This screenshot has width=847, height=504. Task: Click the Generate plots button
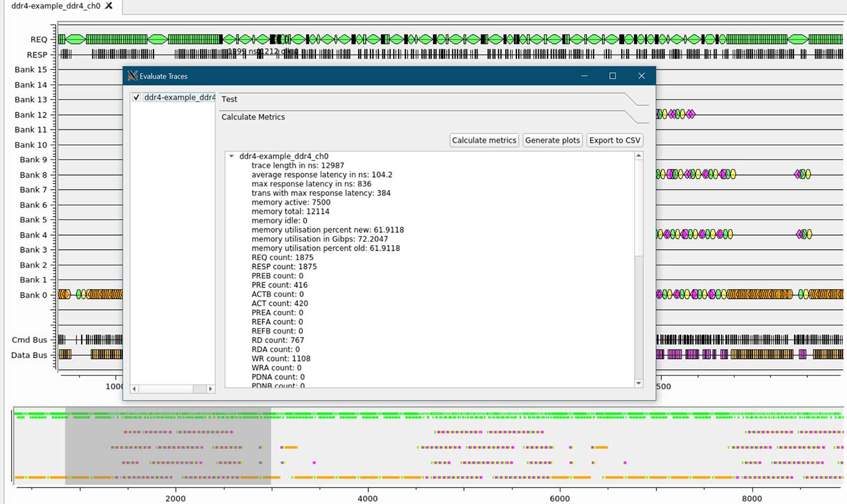point(552,140)
